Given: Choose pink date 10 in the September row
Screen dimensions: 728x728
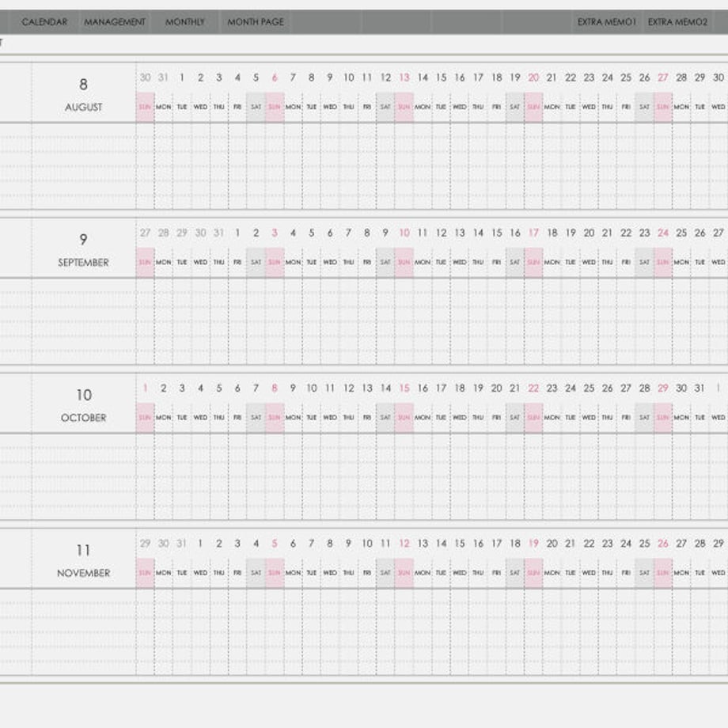Looking at the screenshot, I should pos(404,233).
